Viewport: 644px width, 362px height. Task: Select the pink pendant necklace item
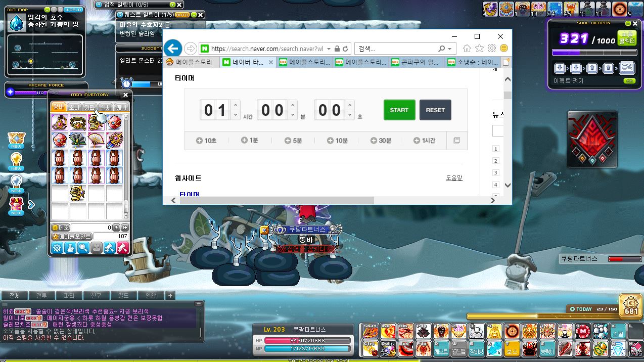(x=60, y=123)
